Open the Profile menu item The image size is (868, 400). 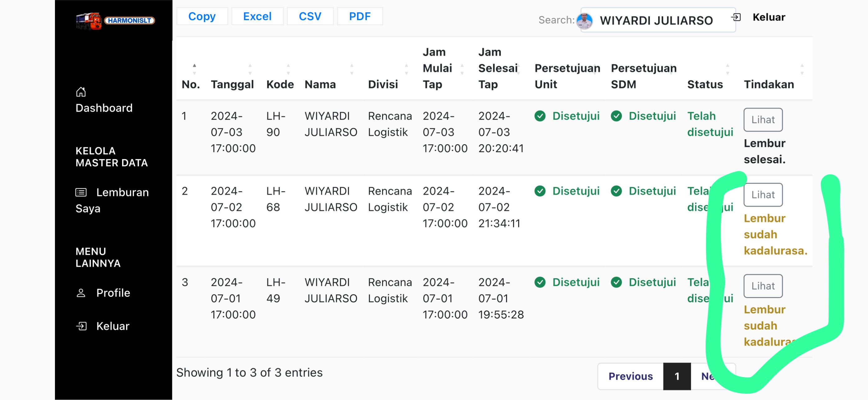[113, 293]
